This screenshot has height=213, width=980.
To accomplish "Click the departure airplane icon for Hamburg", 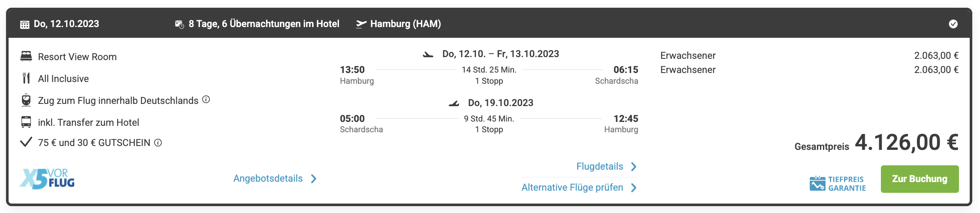I will tap(361, 24).
